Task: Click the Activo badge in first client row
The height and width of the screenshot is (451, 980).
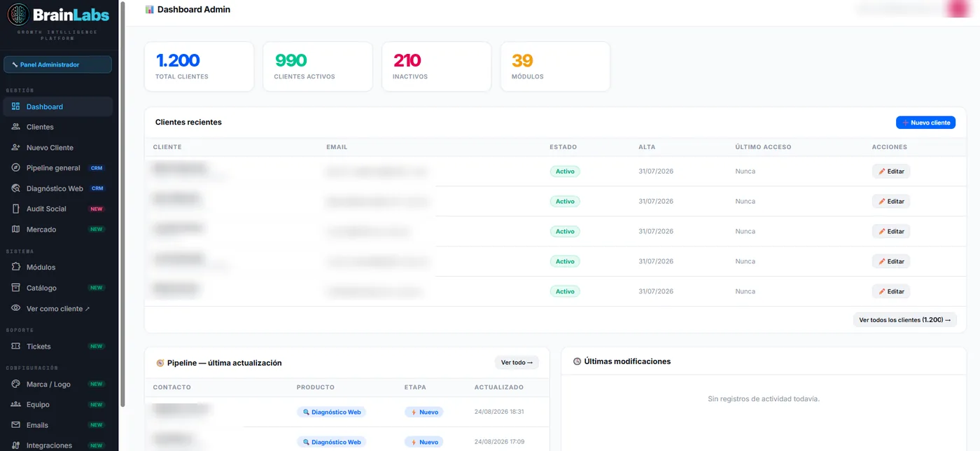Action: point(565,171)
